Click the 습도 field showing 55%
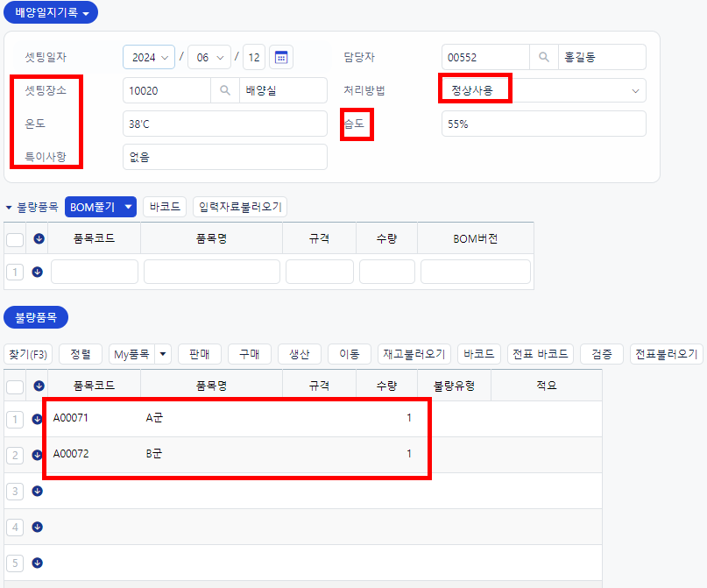The width and height of the screenshot is (707, 588). [544, 124]
